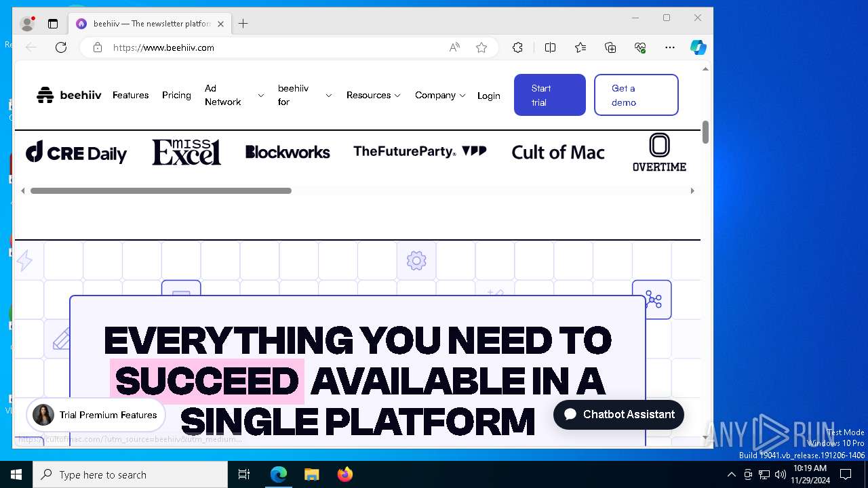The height and width of the screenshot is (488, 868).
Task: Click the logo carousel left arrow
Action: pos(22,191)
